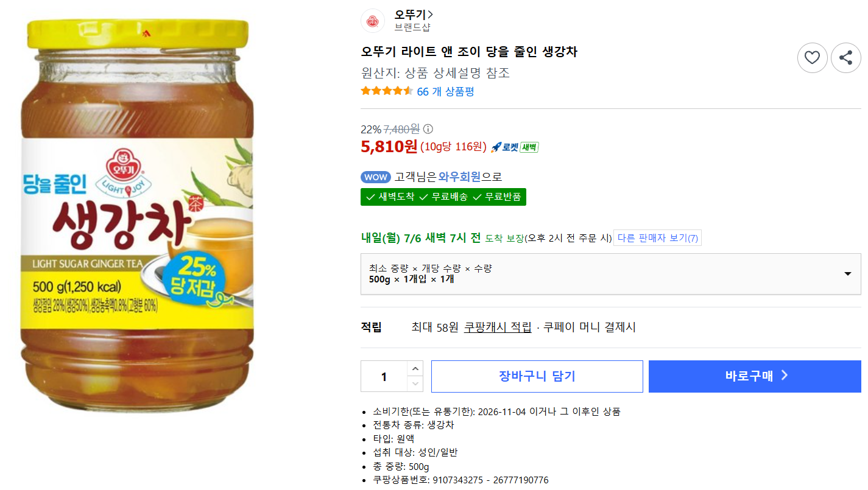Decrease quantity with the down arrow
Screen dimensions: 868x490
[x=415, y=383]
